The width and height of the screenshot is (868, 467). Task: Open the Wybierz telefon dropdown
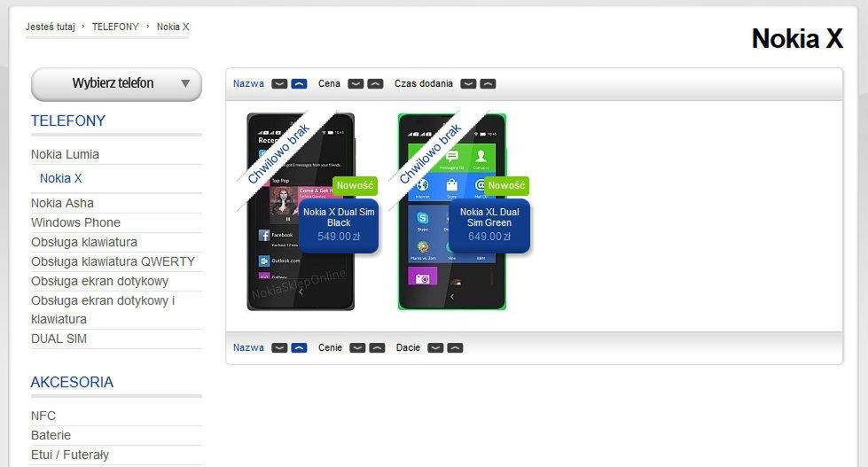coord(116,84)
